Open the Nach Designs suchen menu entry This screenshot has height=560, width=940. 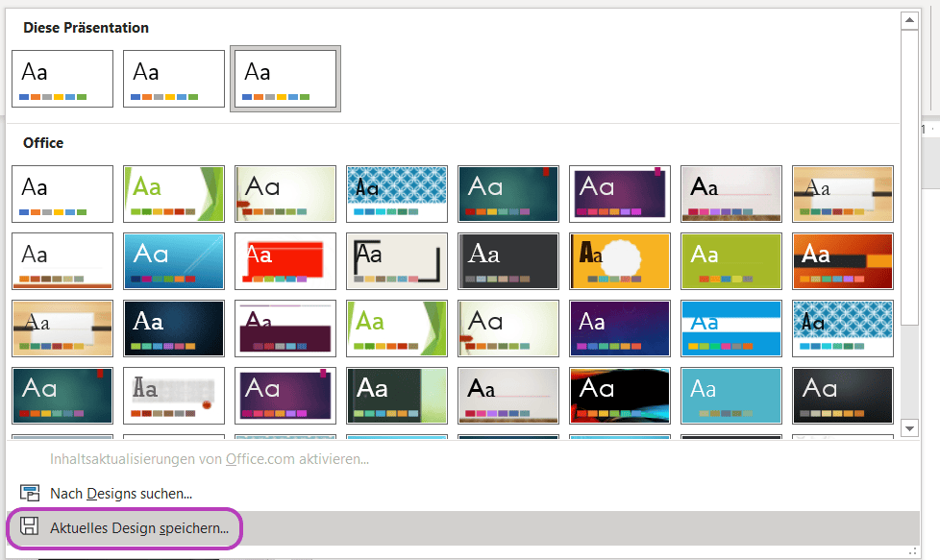121,493
